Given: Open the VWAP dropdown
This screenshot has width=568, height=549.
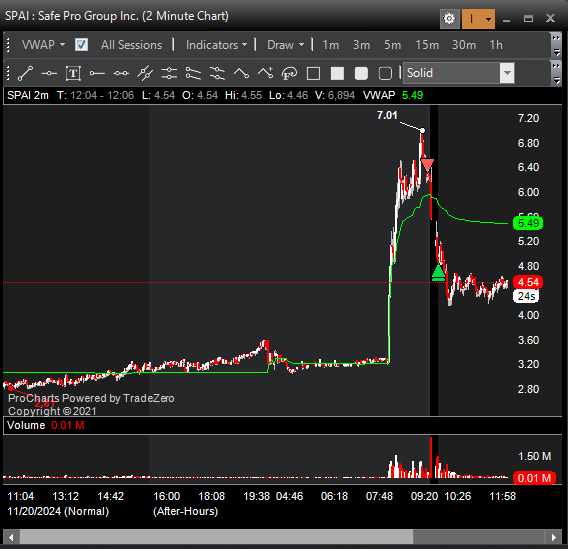Looking at the screenshot, I should click(x=43, y=45).
